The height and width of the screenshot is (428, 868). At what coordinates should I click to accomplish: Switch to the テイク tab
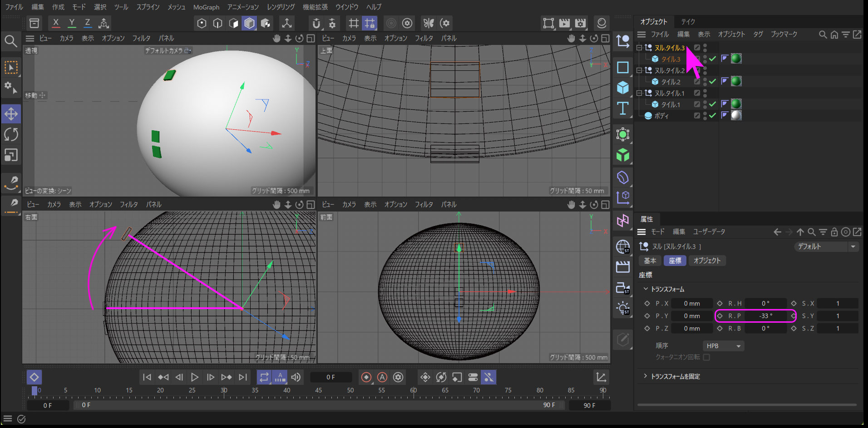688,21
